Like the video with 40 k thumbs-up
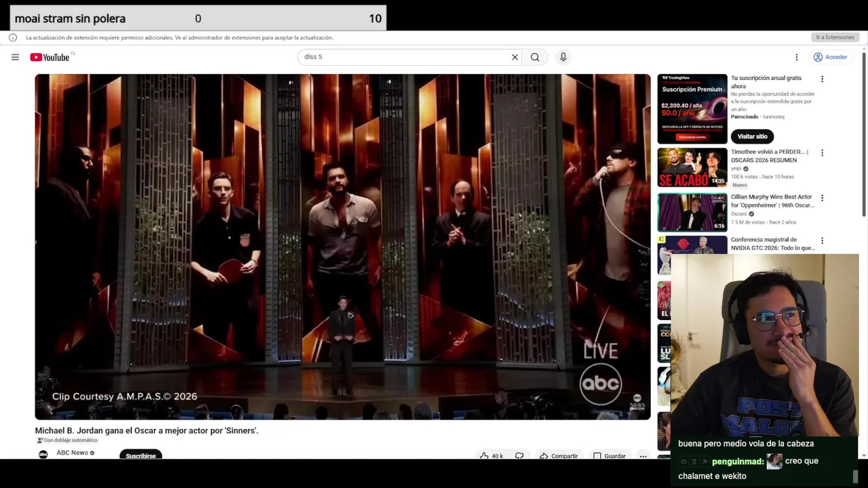 tap(491, 455)
